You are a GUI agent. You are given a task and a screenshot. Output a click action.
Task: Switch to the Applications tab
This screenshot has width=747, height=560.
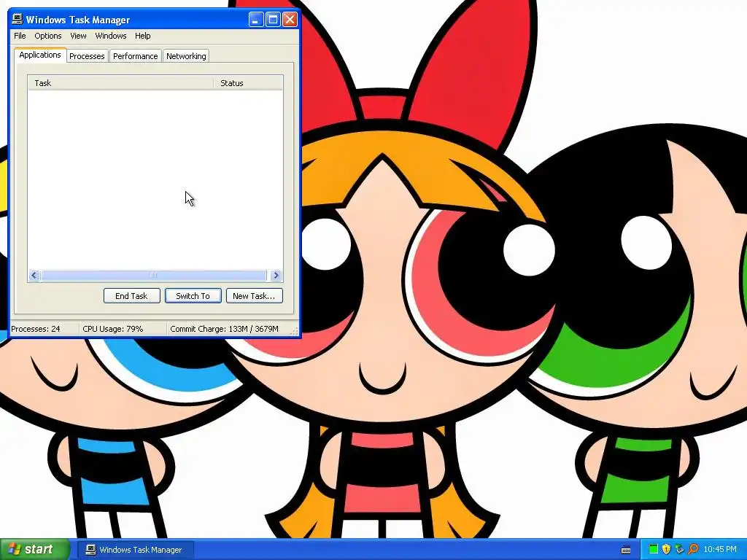click(x=40, y=55)
